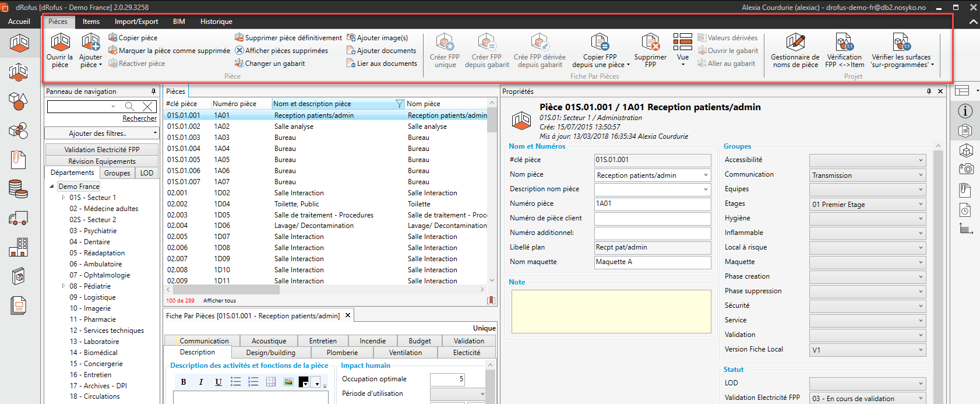Screen dimensions: 980x404
Task: Open the black text color swatch
Action: [304, 382]
